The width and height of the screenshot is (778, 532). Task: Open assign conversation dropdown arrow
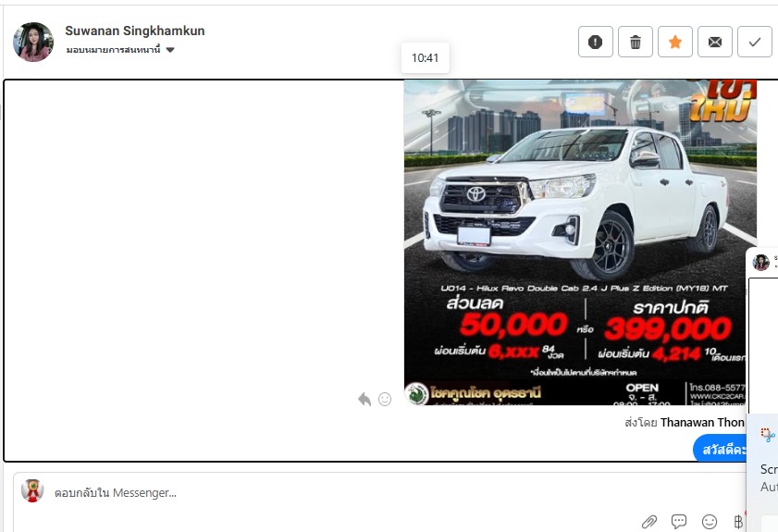point(170,50)
